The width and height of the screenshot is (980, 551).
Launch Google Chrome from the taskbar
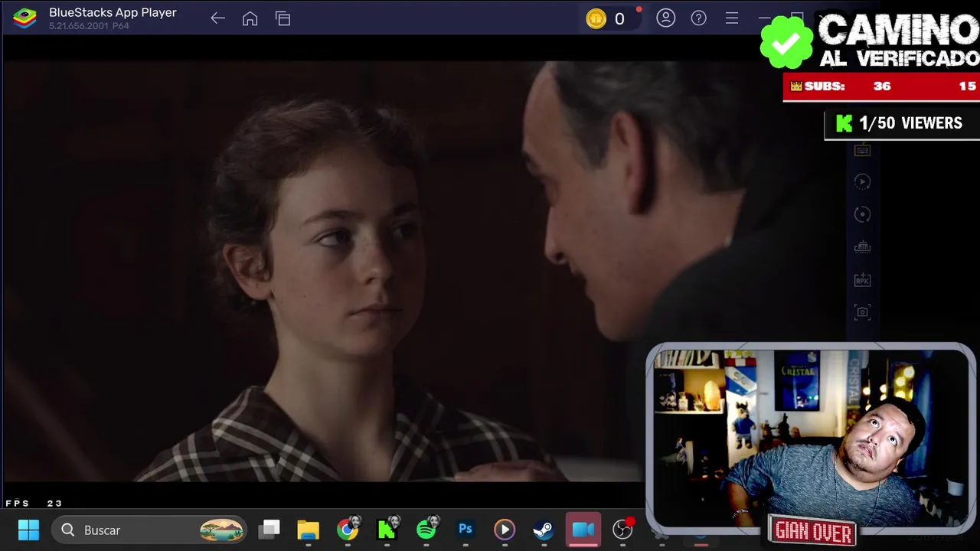coord(348,530)
